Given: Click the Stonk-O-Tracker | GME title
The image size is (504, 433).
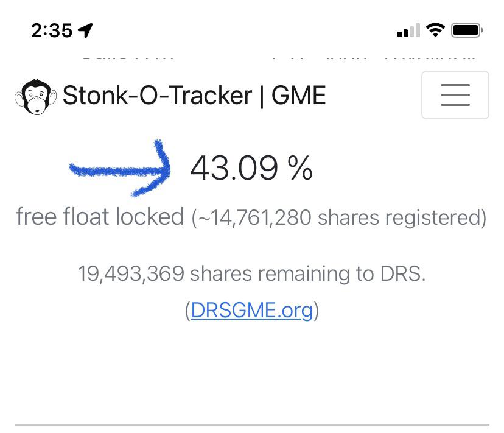Looking at the screenshot, I should (x=194, y=95).
